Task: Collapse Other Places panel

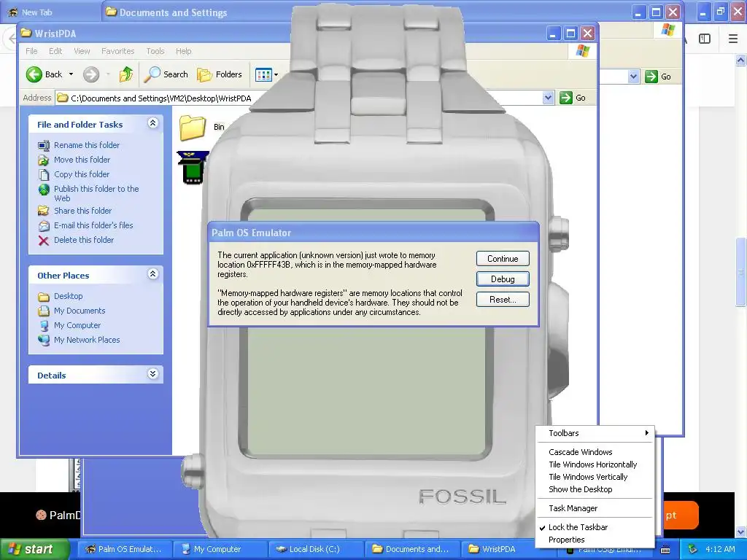Action: (x=152, y=274)
